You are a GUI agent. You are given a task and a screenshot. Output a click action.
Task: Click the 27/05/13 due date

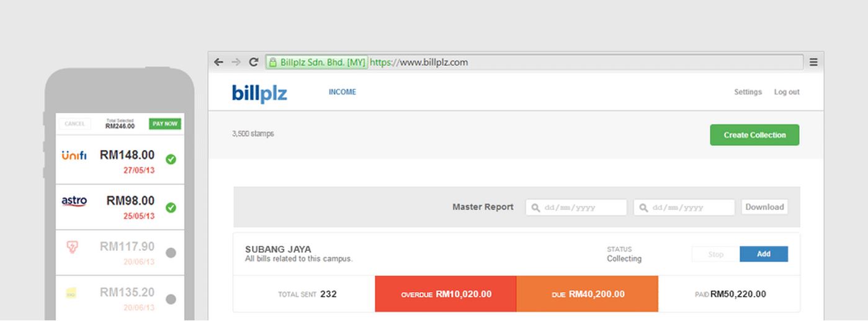click(x=139, y=170)
